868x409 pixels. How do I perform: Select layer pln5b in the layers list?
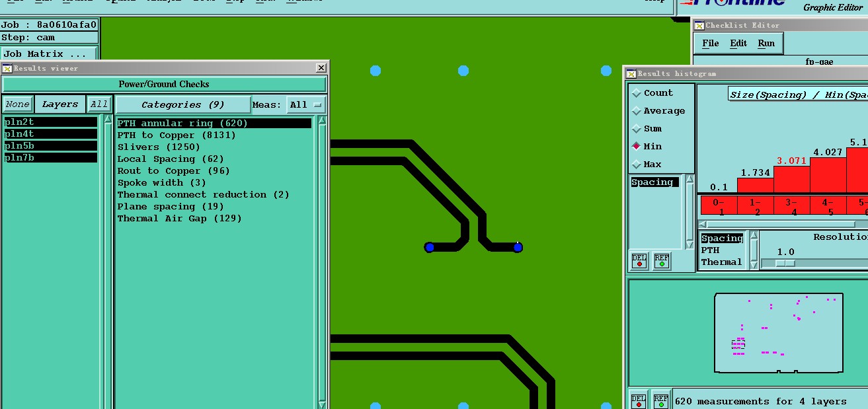click(x=51, y=146)
